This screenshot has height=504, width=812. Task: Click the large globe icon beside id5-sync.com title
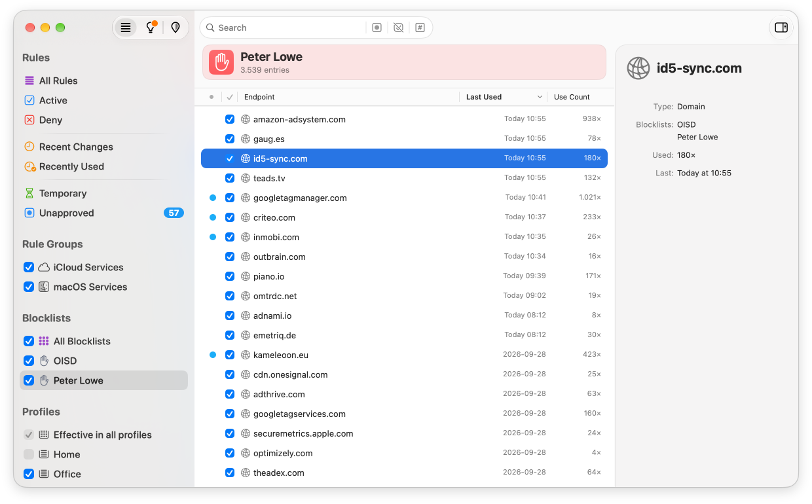(x=638, y=68)
